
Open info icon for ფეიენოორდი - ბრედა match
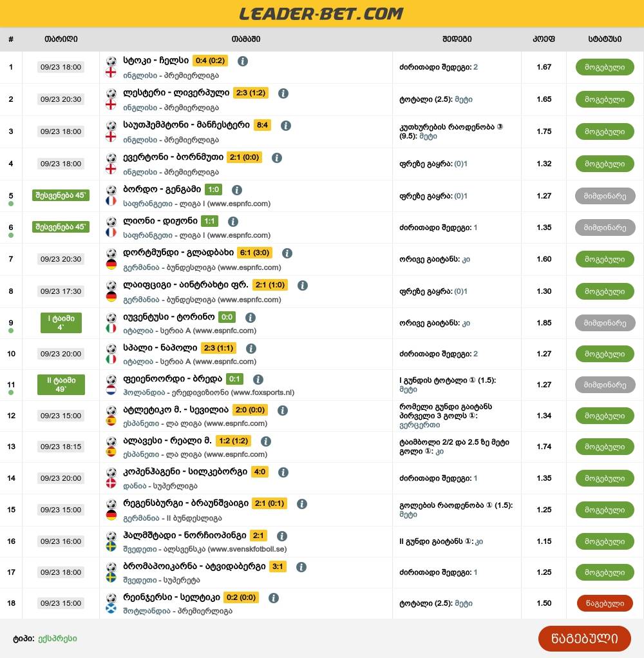tap(258, 380)
